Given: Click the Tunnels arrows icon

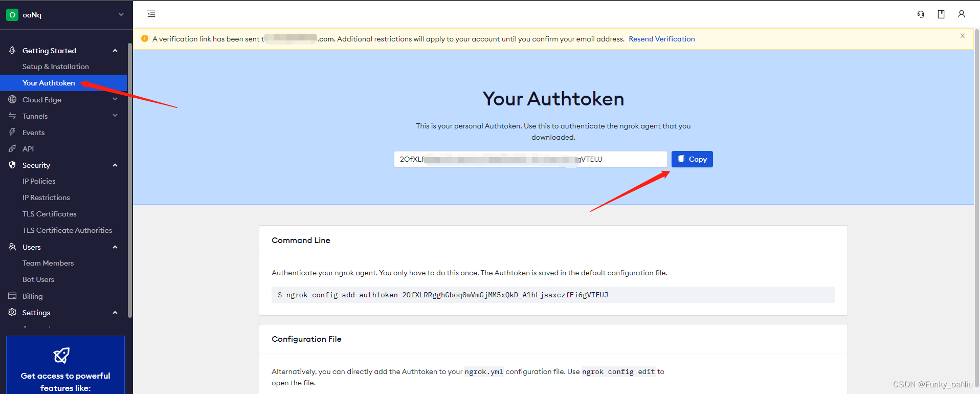Looking at the screenshot, I should pyautogui.click(x=12, y=116).
